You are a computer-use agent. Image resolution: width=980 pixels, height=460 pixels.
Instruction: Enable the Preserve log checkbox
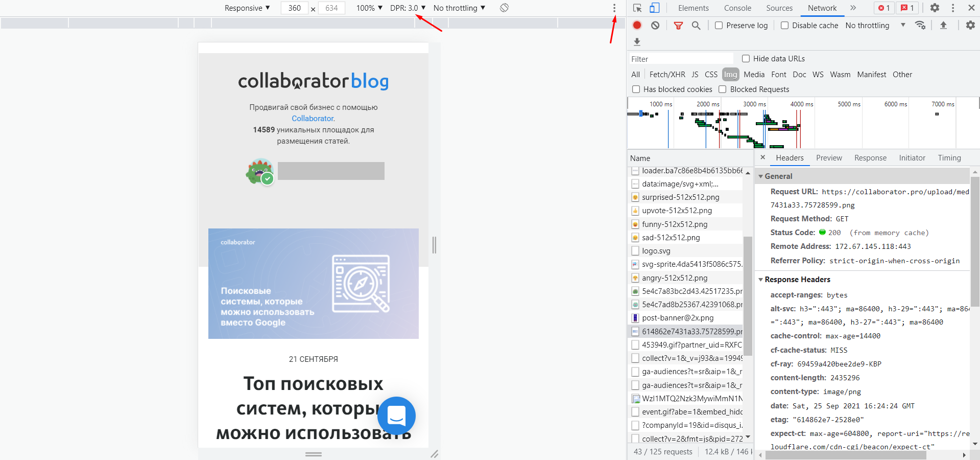click(x=719, y=26)
